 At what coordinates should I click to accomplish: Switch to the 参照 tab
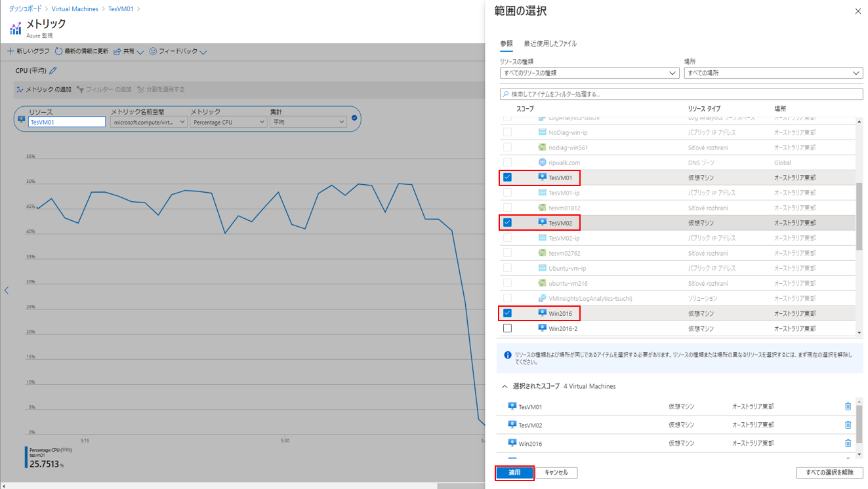[x=506, y=43]
